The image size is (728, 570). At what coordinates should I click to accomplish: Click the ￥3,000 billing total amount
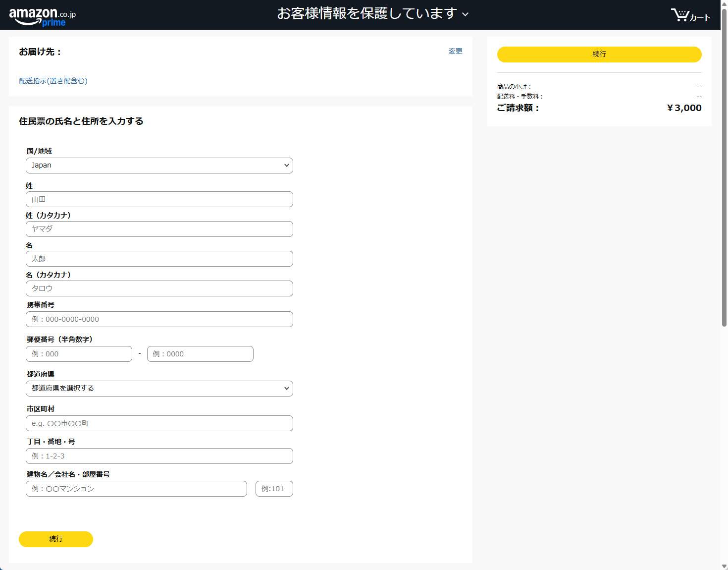click(x=684, y=108)
